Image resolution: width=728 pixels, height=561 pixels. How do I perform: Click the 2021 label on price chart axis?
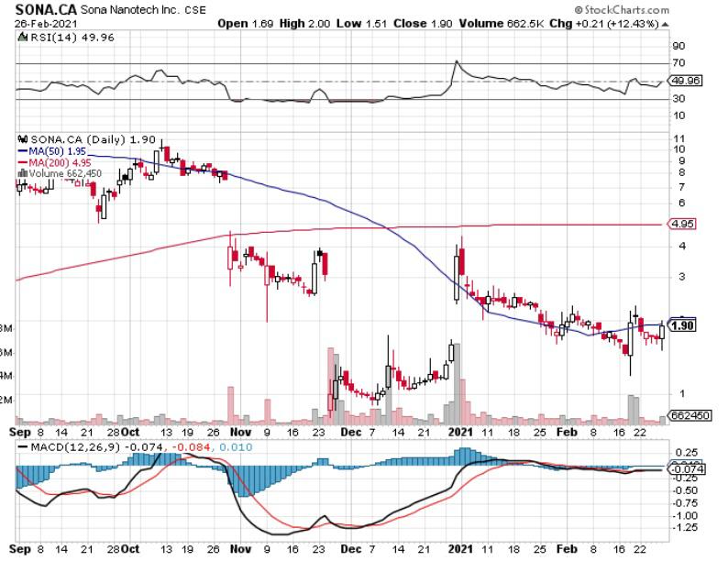pyautogui.click(x=460, y=432)
